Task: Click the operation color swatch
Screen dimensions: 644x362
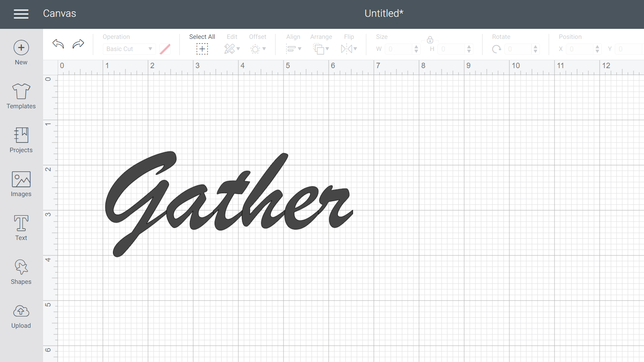Action: [165, 48]
